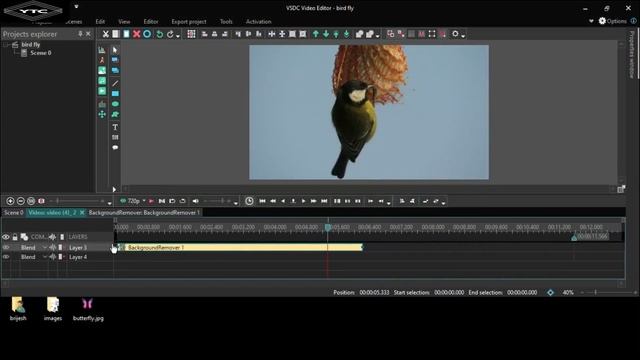Click the green Move Up arrow icon

(316, 34)
